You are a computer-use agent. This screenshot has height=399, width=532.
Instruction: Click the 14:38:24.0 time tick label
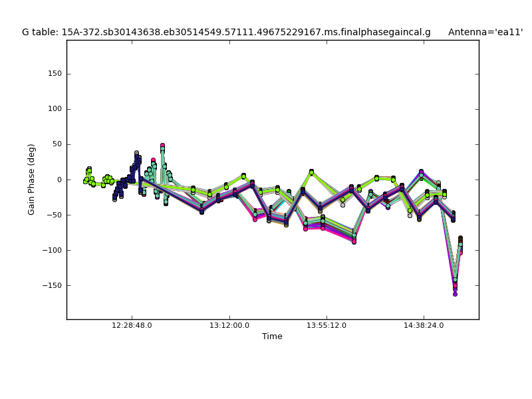coord(424,326)
